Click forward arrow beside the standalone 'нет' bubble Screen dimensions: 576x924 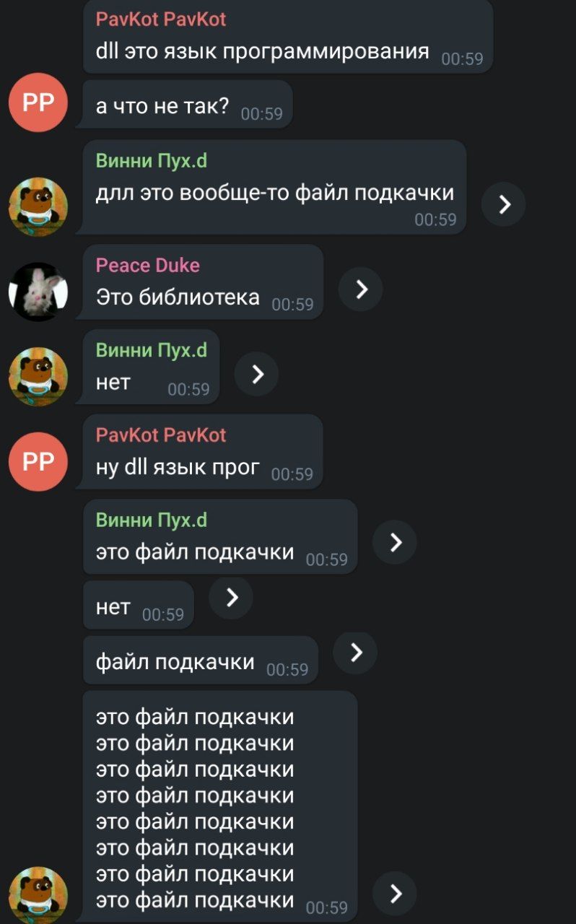click(231, 597)
